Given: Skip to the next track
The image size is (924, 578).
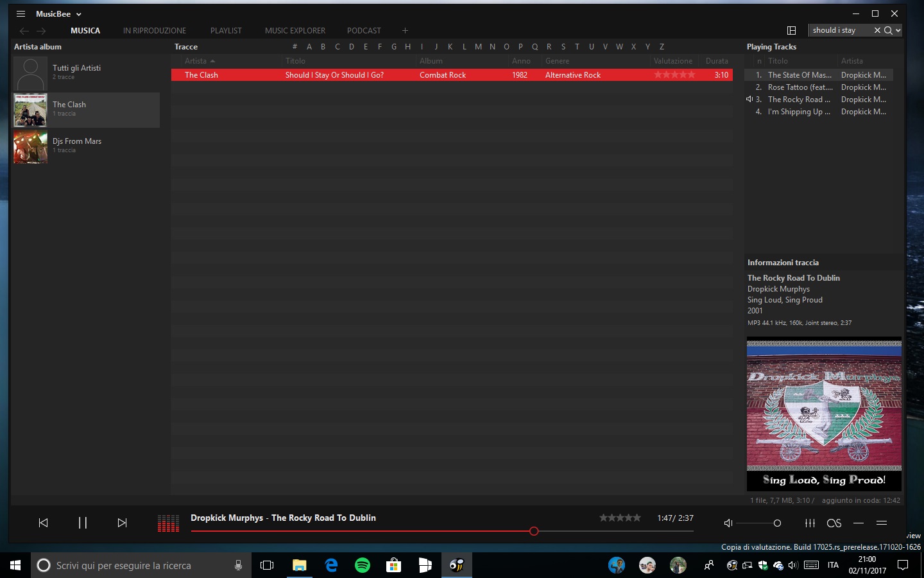Looking at the screenshot, I should pos(122,523).
